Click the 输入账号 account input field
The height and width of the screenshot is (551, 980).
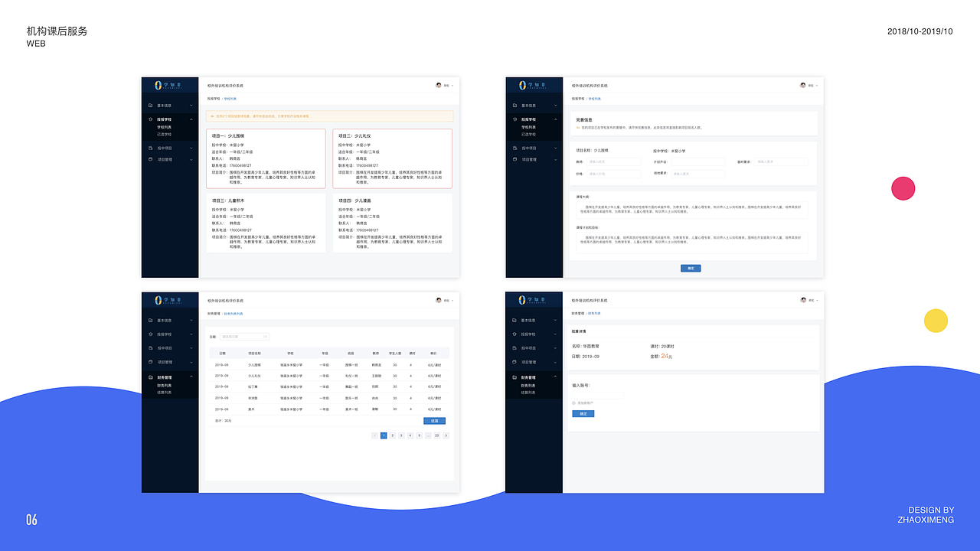pyautogui.click(x=598, y=396)
